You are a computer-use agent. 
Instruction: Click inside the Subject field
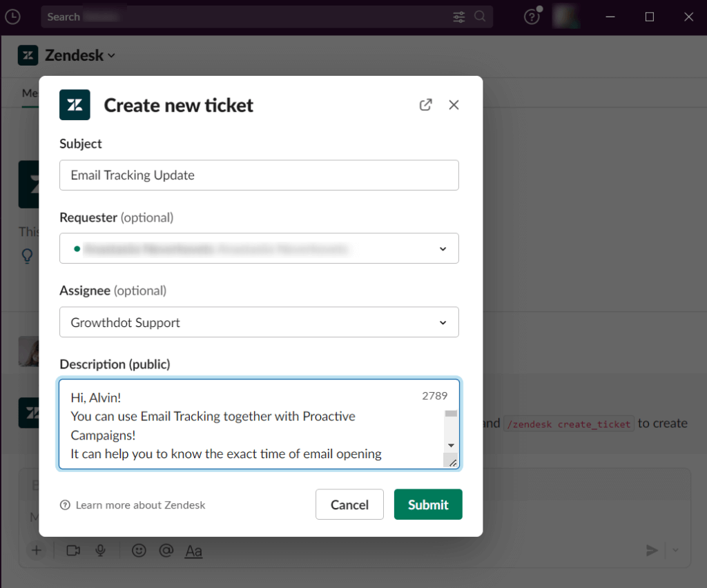coord(259,175)
